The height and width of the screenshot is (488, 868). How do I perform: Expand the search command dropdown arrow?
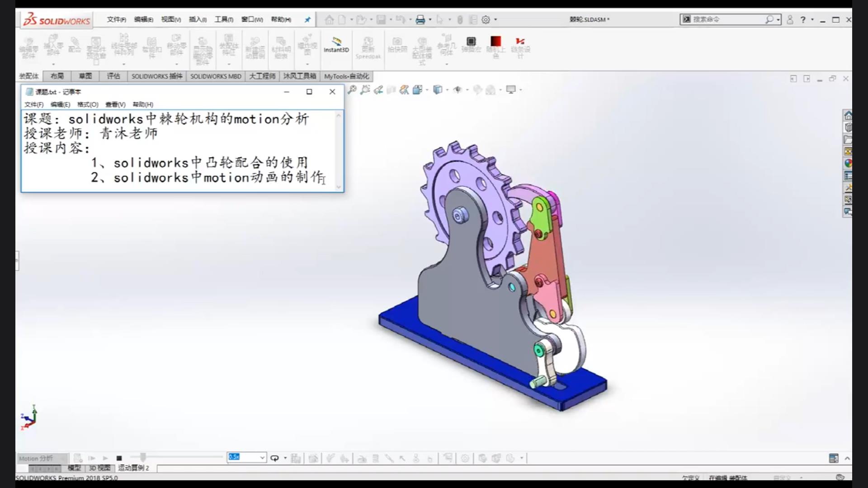click(x=778, y=19)
